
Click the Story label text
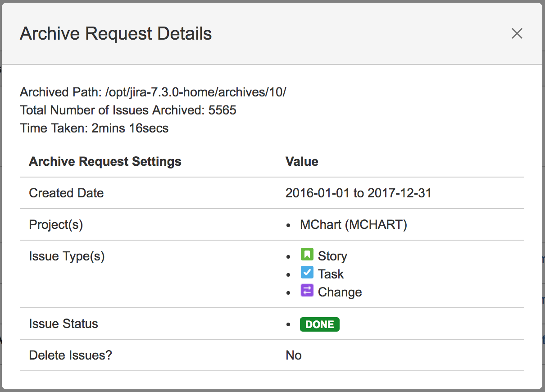[x=332, y=256]
